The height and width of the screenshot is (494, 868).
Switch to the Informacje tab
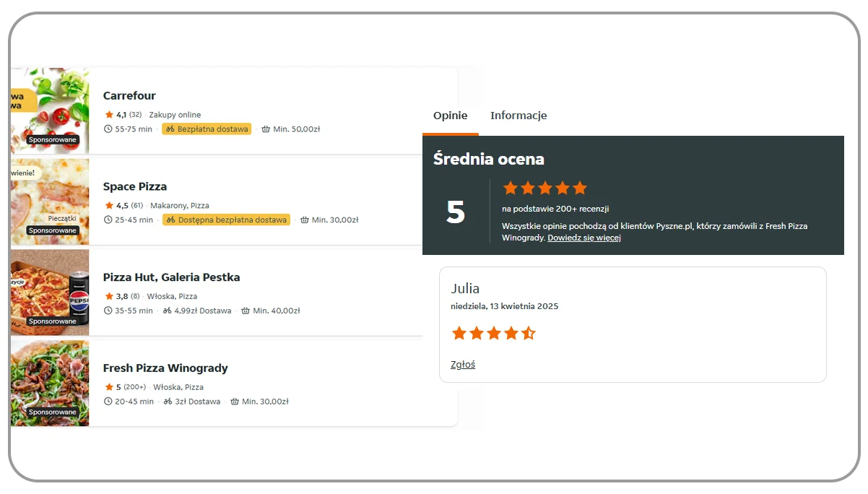coord(518,115)
